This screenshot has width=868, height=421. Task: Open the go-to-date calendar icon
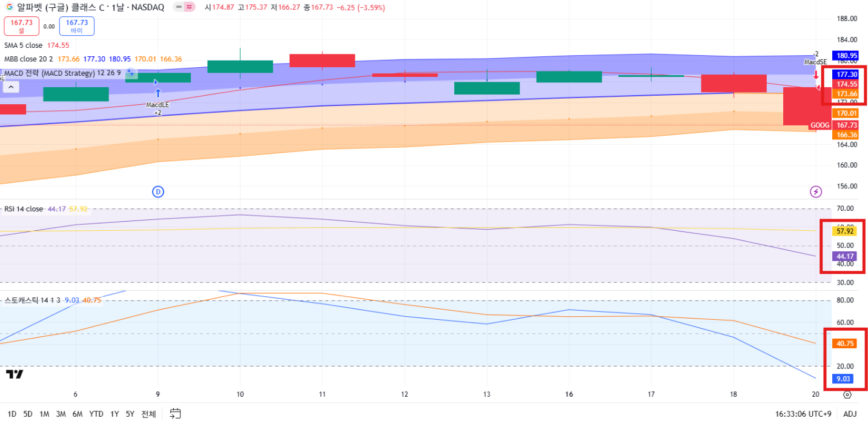coord(175,414)
